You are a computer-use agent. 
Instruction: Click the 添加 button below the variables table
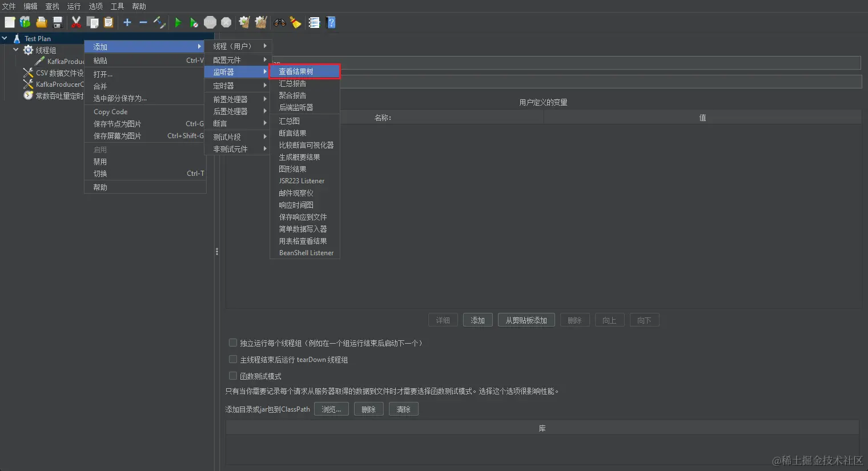[x=477, y=320]
